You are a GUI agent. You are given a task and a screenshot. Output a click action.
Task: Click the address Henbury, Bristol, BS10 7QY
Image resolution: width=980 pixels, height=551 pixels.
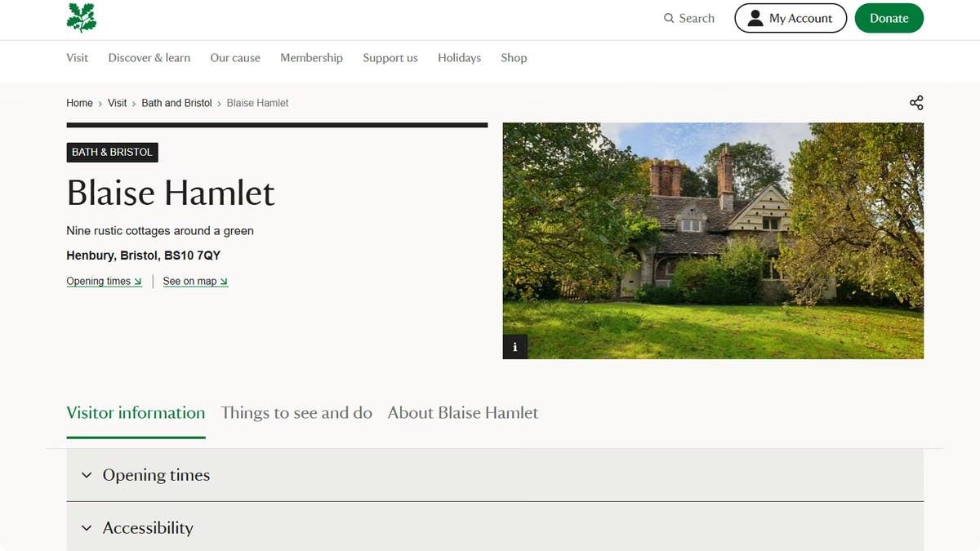click(144, 256)
